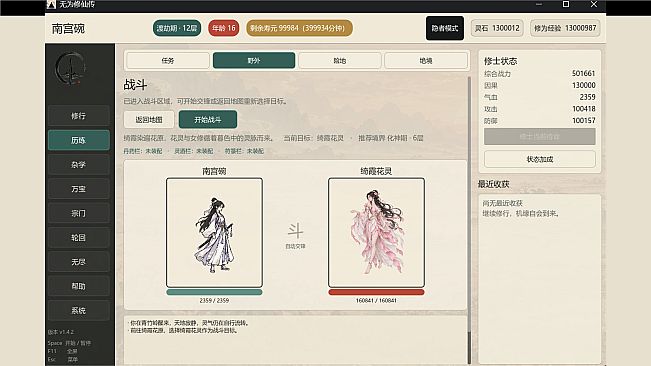Screen dimensions: 651x366
Task: Click the 战斗 heading
Action: [135, 85]
